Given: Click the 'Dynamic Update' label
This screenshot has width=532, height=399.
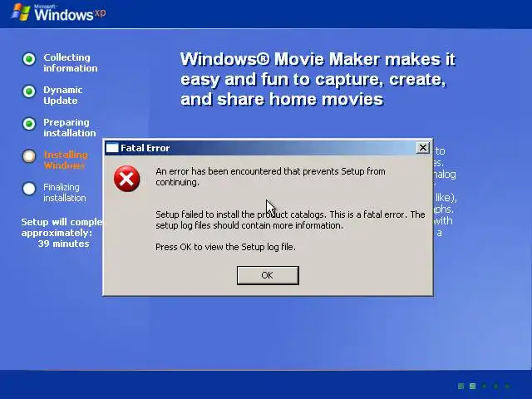Looking at the screenshot, I should (x=63, y=96).
